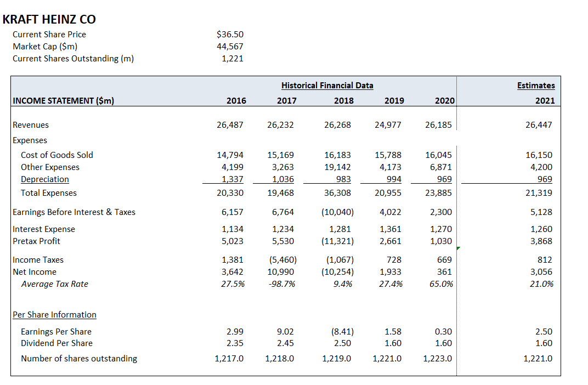This screenshot has width=588, height=385.
Task: Select the Market Cap value 44,567
Action: 230,47
